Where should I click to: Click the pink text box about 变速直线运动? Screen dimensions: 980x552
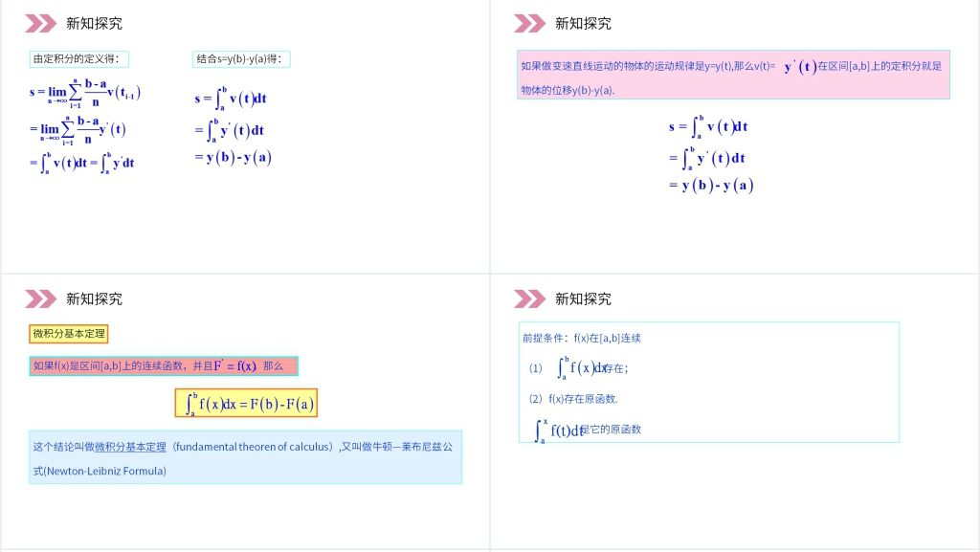[x=733, y=76]
